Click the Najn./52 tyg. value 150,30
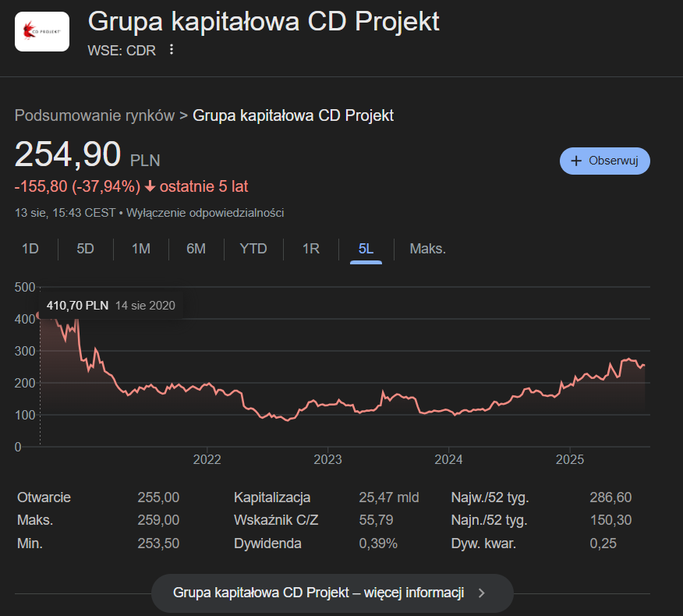This screenshot has height=616, width=683. pos(610,520)
